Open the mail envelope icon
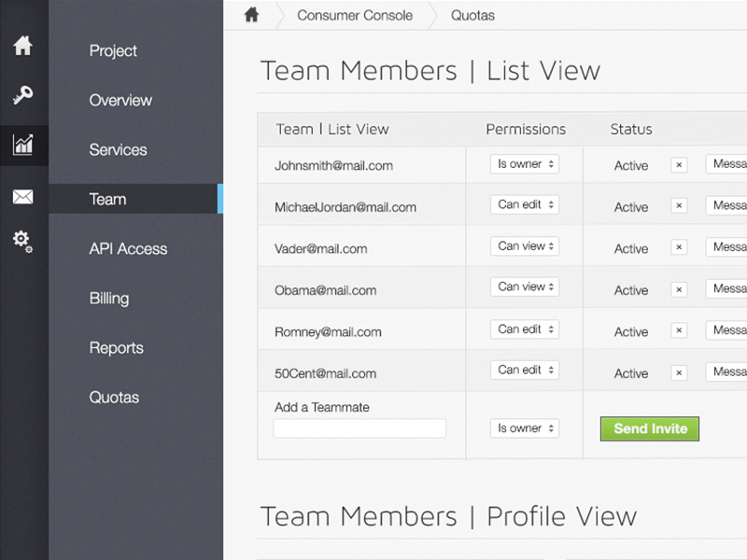Viewport: 747px width, 560px height. click(x=23, y=196)
